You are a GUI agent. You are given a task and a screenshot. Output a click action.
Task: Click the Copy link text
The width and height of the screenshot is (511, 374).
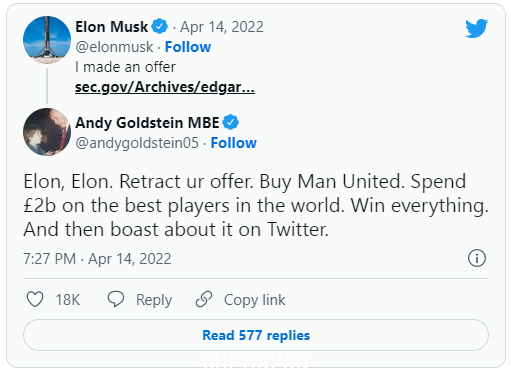(255, 300)
